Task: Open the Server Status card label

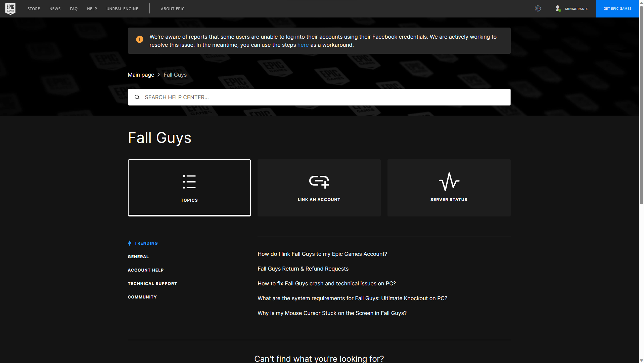Action: (449, 200)
